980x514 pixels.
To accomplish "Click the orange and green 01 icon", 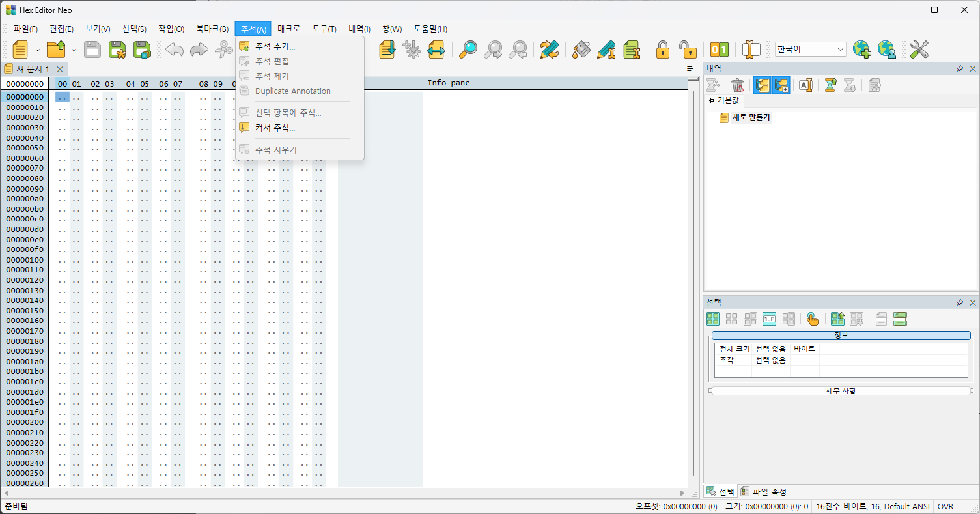I will (x=720, y=50).
